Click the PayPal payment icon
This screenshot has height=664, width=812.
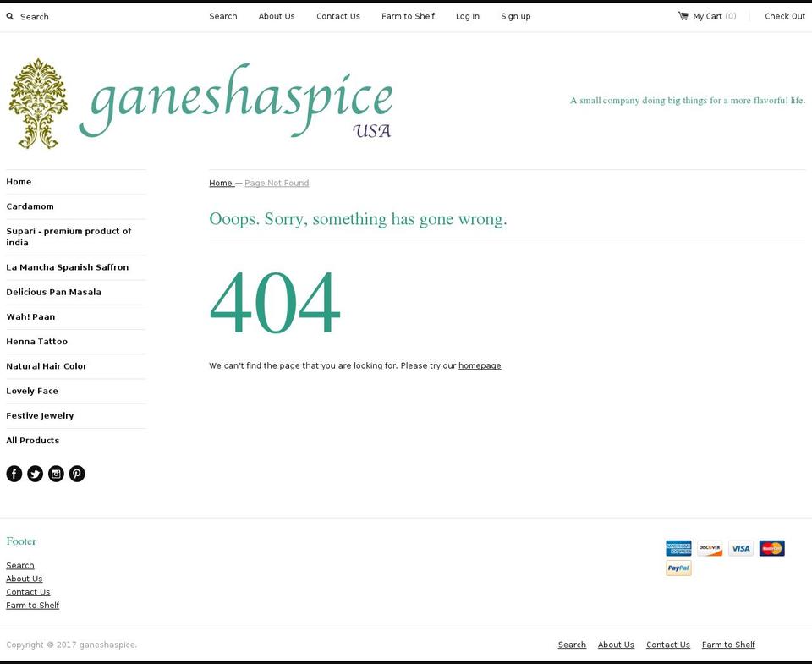(x=678, y=568)
